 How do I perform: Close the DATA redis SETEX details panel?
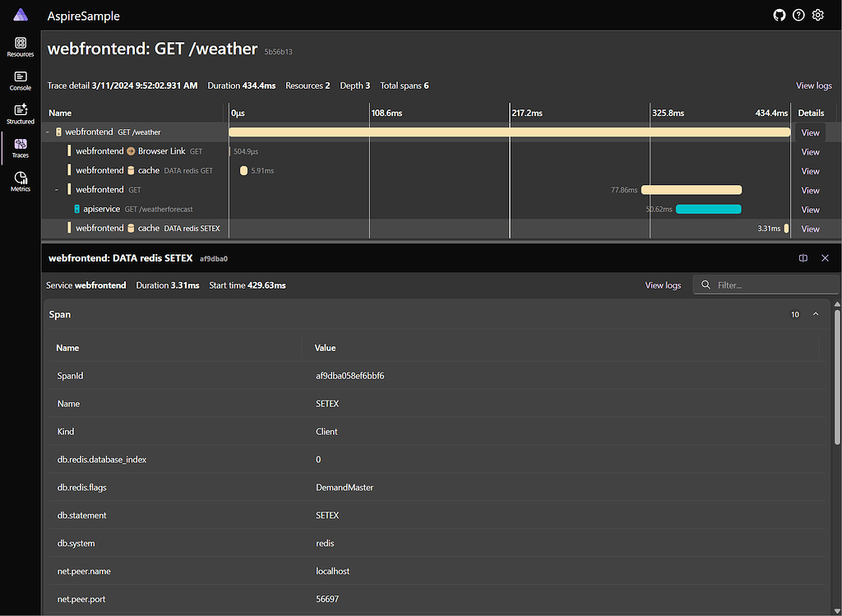tap(825, 257)
